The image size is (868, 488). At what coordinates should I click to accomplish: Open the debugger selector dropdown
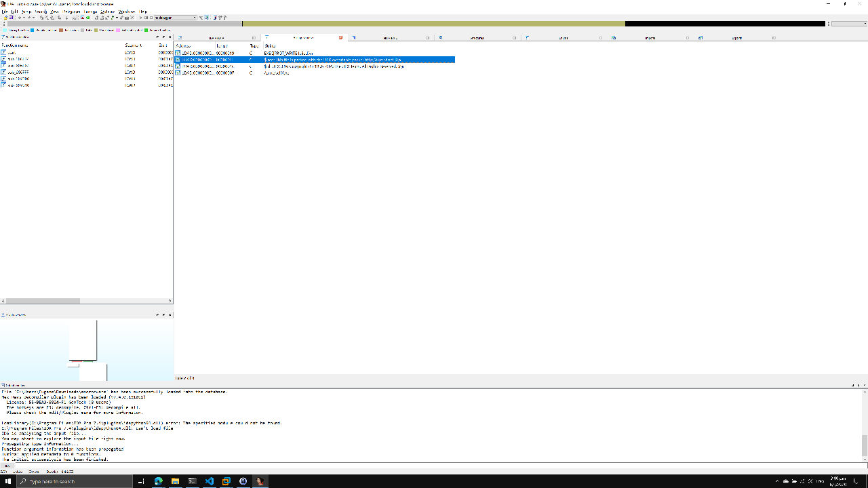(x=195, y=18)
